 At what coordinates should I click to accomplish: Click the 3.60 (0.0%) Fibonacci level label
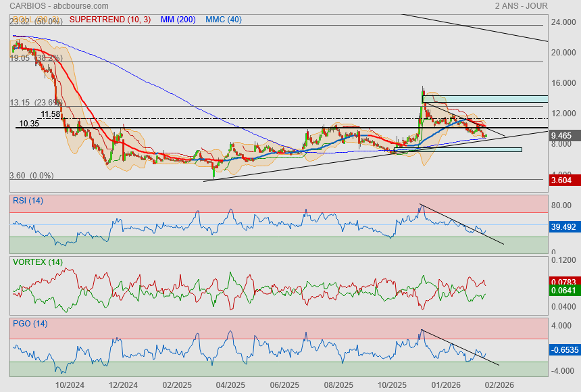[x=31, y=176]
